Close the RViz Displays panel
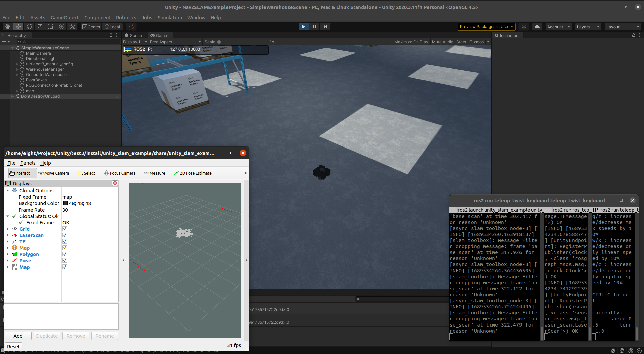 pos(115,183)
